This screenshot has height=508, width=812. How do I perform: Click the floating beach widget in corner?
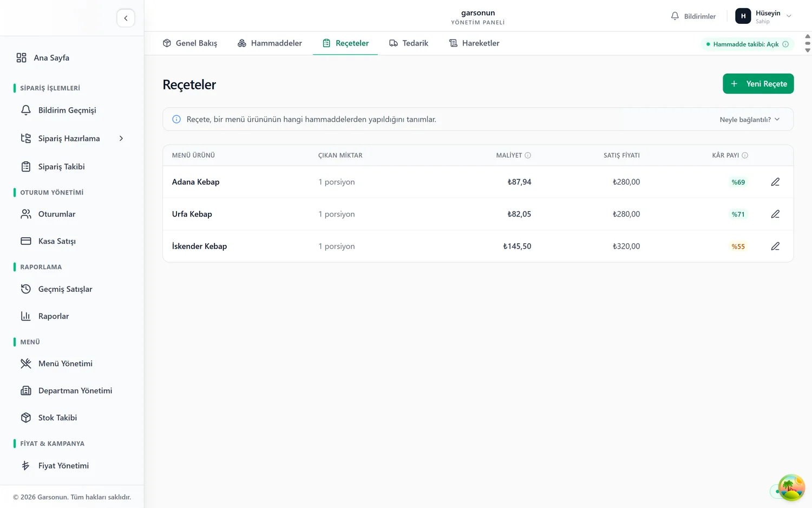[x=791, y=487]
